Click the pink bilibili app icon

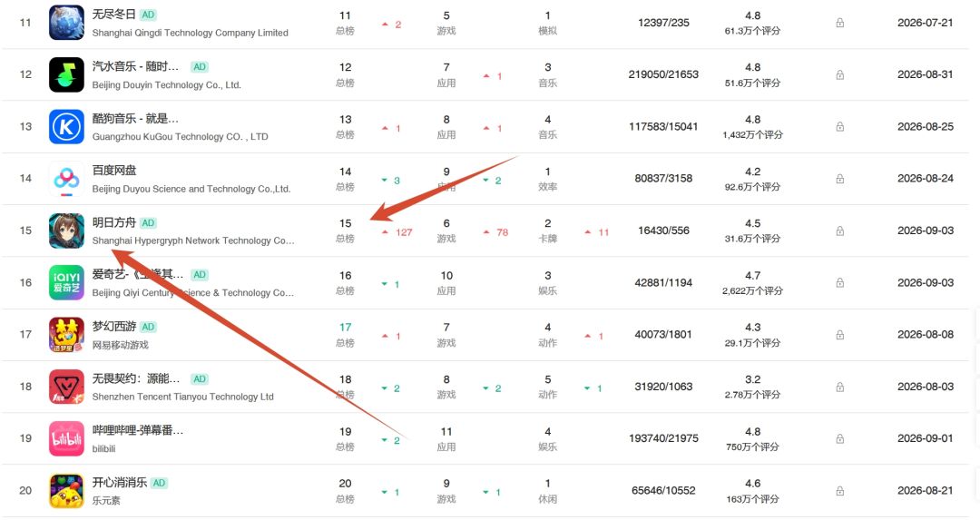(x=66, y=438)
